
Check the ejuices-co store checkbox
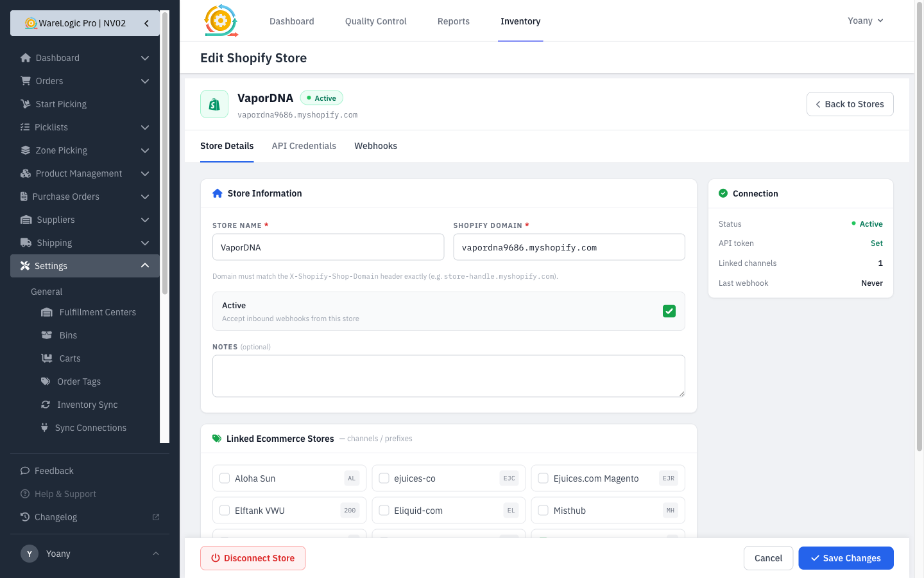click(384, 478)
